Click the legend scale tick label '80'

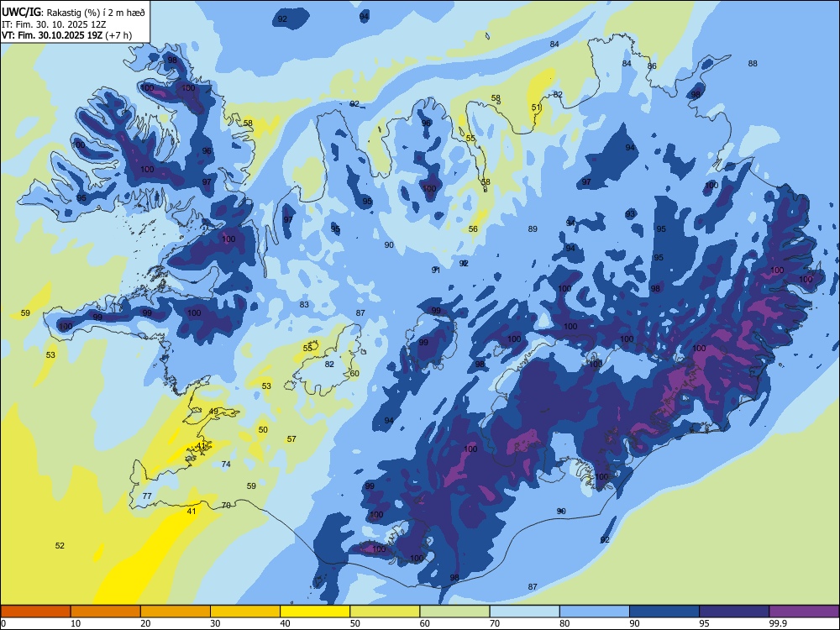tap(564, 623)
